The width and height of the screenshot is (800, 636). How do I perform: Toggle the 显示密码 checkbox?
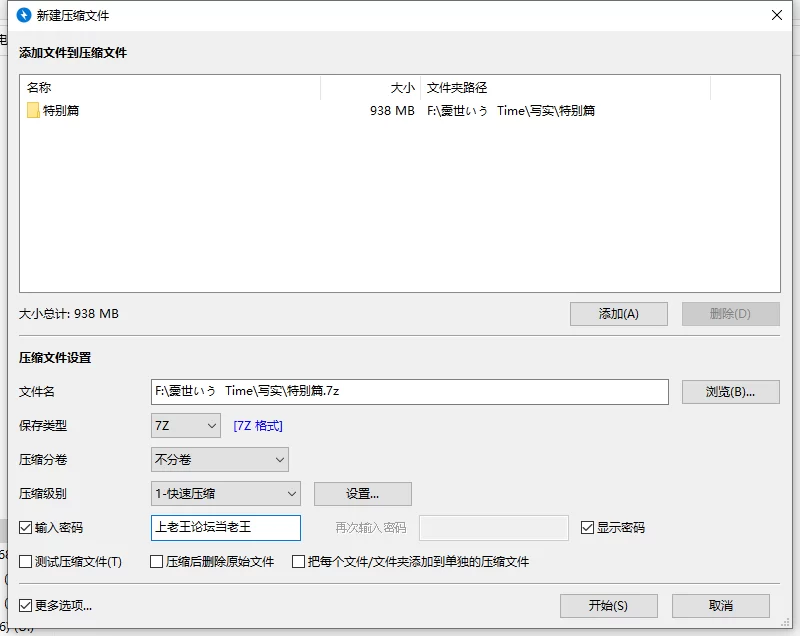(x=588, y=528)
